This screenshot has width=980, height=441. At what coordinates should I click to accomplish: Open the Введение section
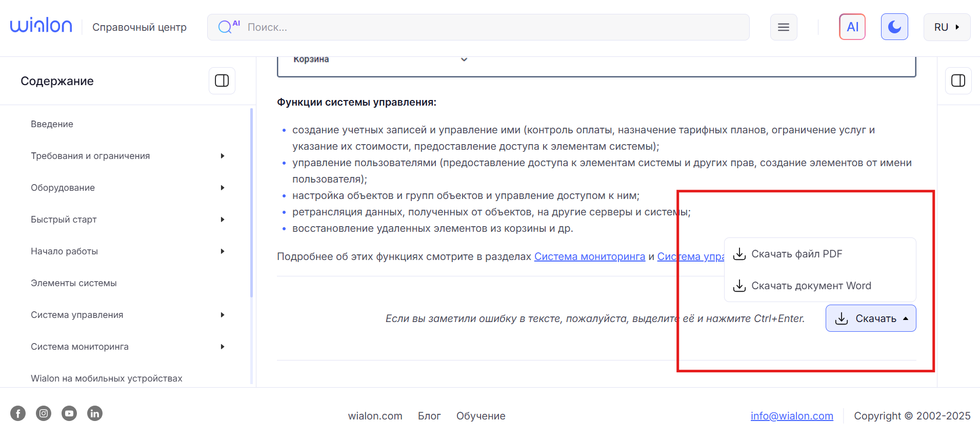tap(52, 124)
